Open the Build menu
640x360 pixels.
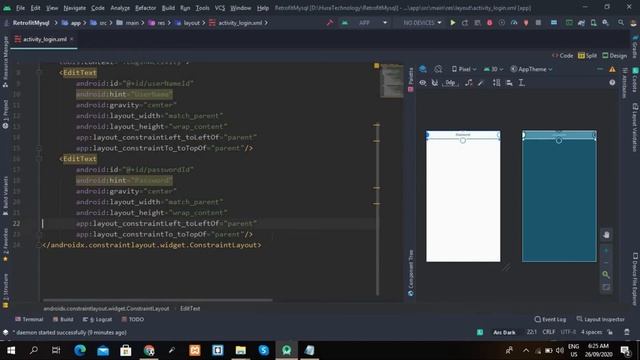pos(168,8)
